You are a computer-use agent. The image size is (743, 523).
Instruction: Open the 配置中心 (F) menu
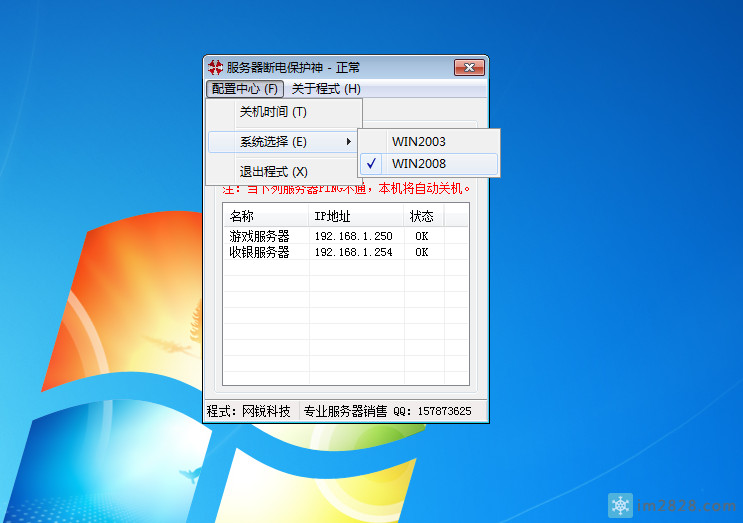tap(245, 89)
